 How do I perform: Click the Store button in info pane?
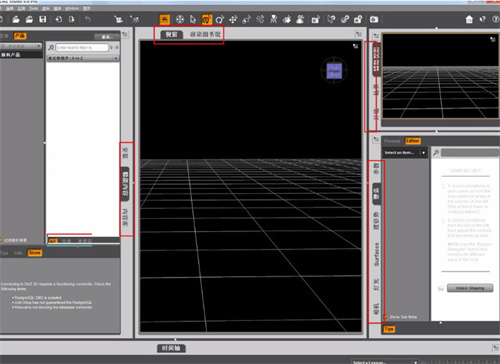click(35, 253)
